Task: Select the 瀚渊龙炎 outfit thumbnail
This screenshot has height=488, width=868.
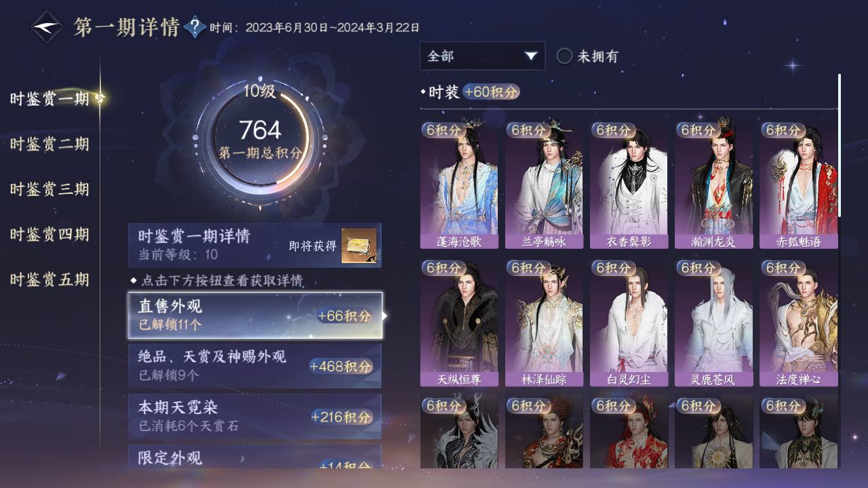Action: [713, 185]
